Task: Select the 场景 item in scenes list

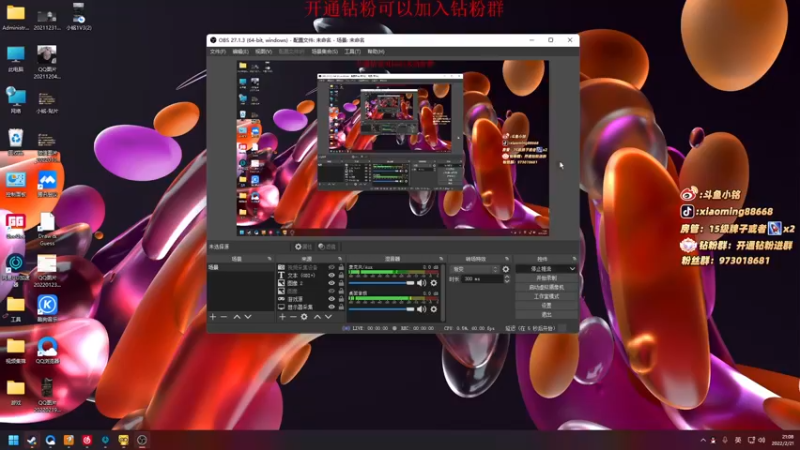Action: [x=240, y=267]
